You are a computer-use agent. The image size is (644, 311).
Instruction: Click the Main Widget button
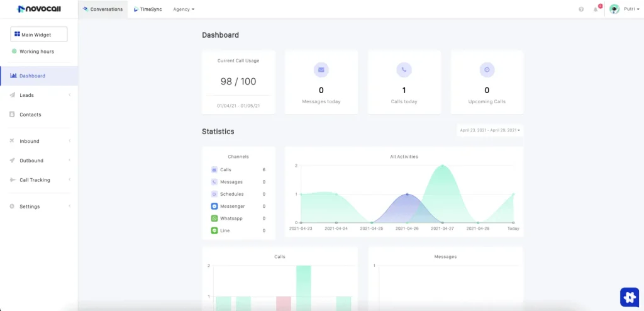click(38, 35)
